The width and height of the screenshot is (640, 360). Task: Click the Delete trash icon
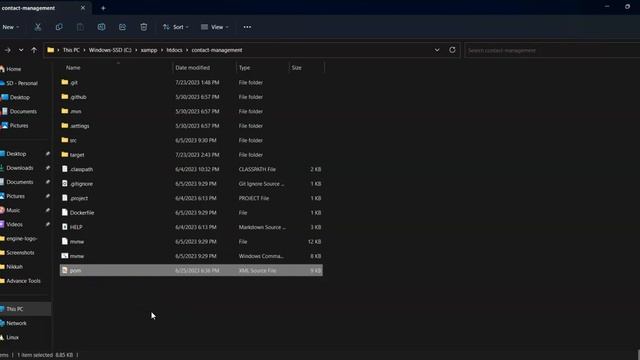pyautogui.click(x=144, y=27)
